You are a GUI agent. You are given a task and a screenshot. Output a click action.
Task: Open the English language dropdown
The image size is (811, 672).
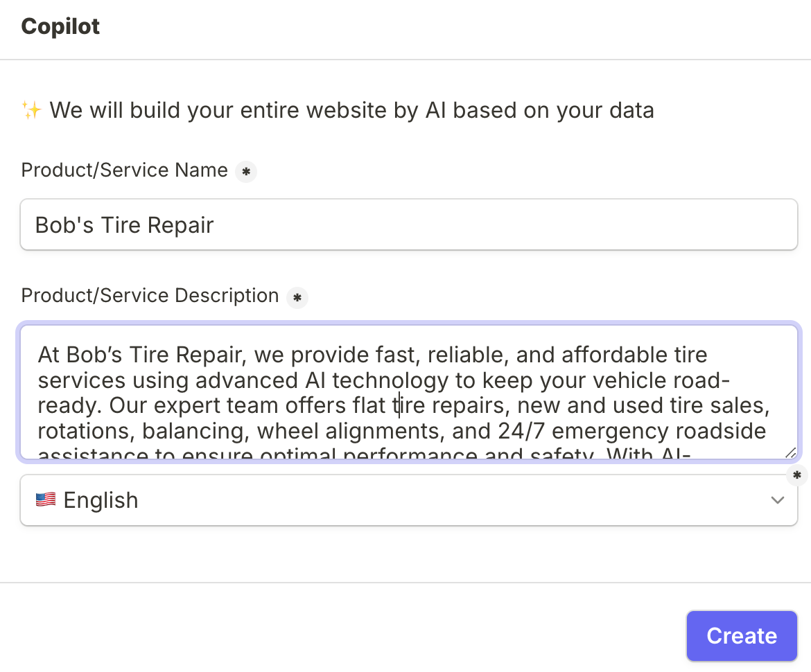[408, 500]
